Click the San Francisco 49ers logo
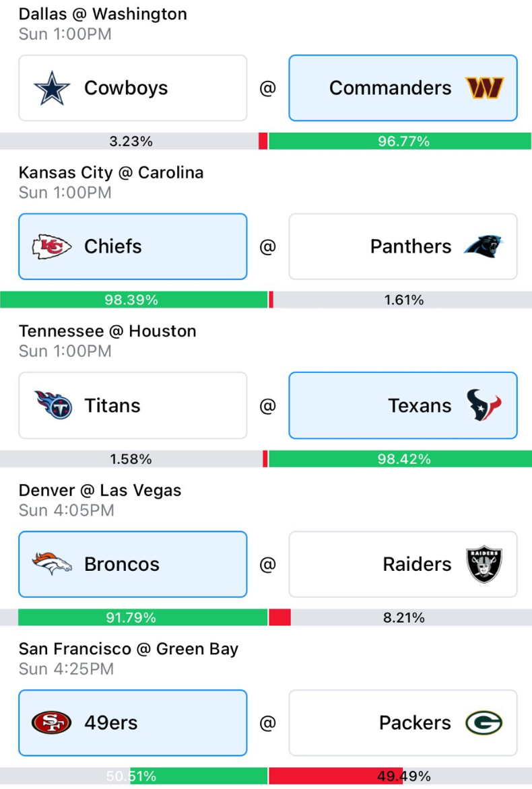This screenshot has height=789, width=532. tap(51, 723)
